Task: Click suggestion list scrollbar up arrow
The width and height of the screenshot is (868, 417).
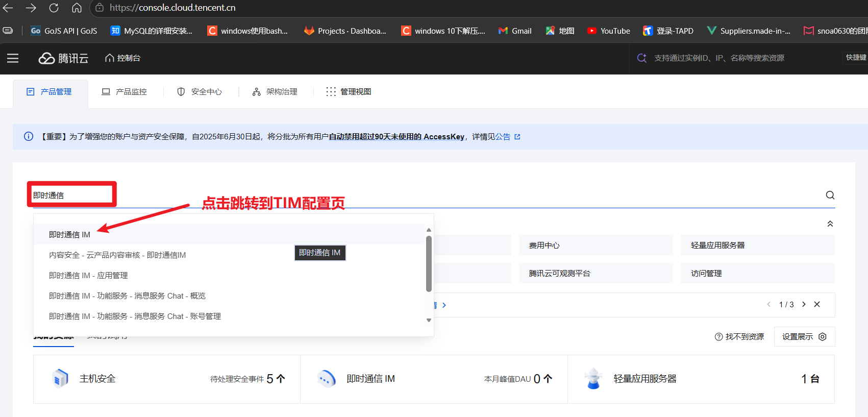Action: tap(429, 230)
